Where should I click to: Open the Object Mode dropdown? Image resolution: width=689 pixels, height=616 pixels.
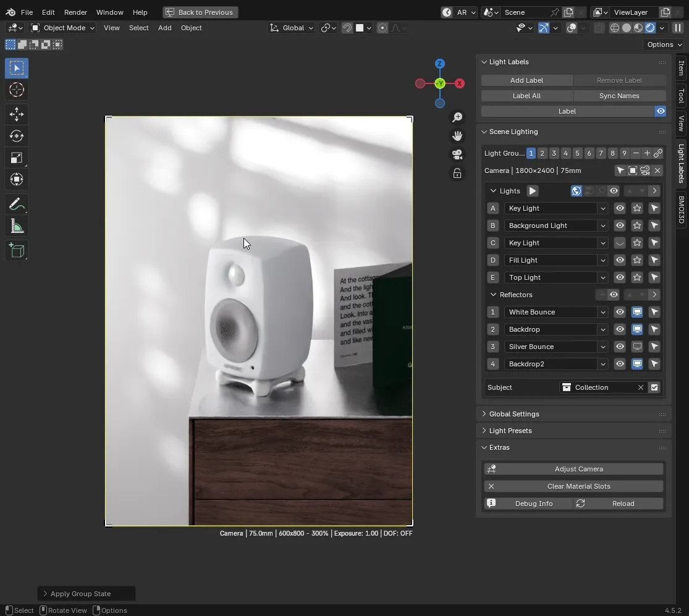[x=62, y=28]
